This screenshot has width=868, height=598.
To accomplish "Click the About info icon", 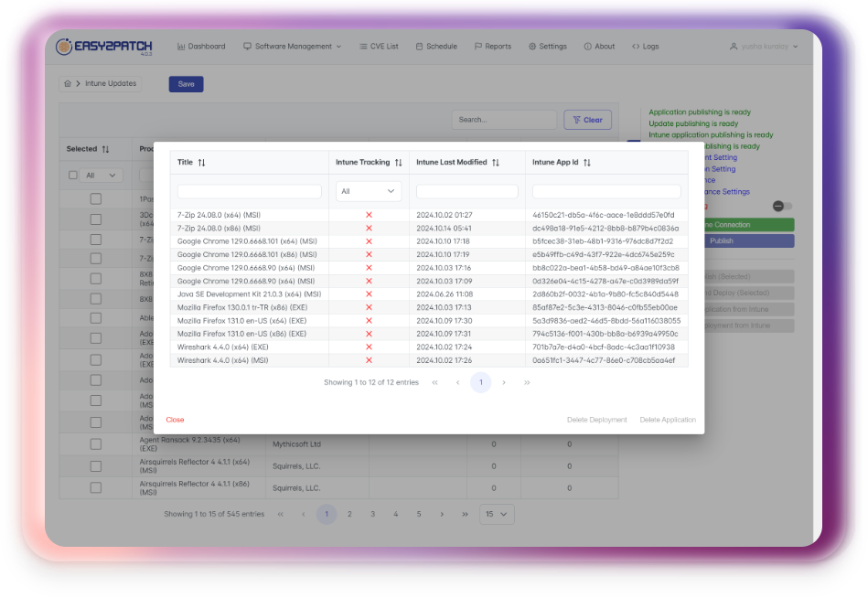I will pos(585,46).
